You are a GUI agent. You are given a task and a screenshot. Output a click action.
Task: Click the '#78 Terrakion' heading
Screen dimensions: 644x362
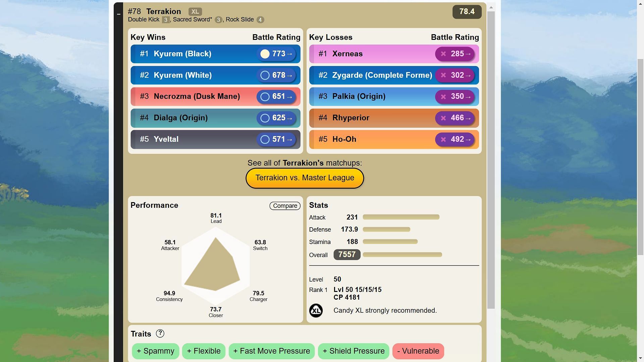154,11
